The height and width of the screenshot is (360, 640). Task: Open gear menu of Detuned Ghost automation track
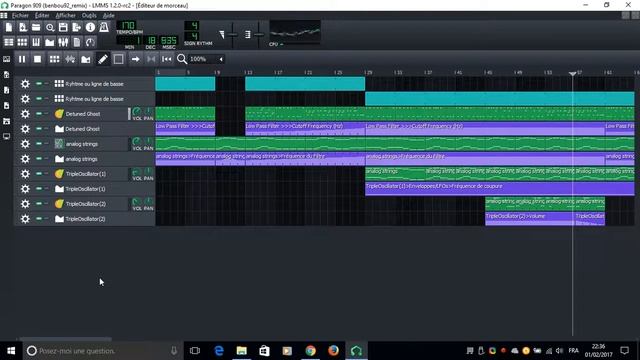[25, 129]
